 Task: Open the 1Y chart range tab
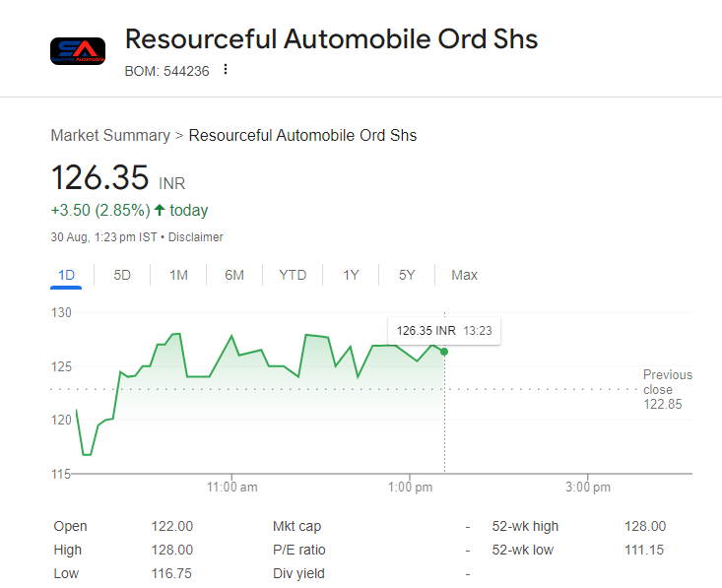351,275
